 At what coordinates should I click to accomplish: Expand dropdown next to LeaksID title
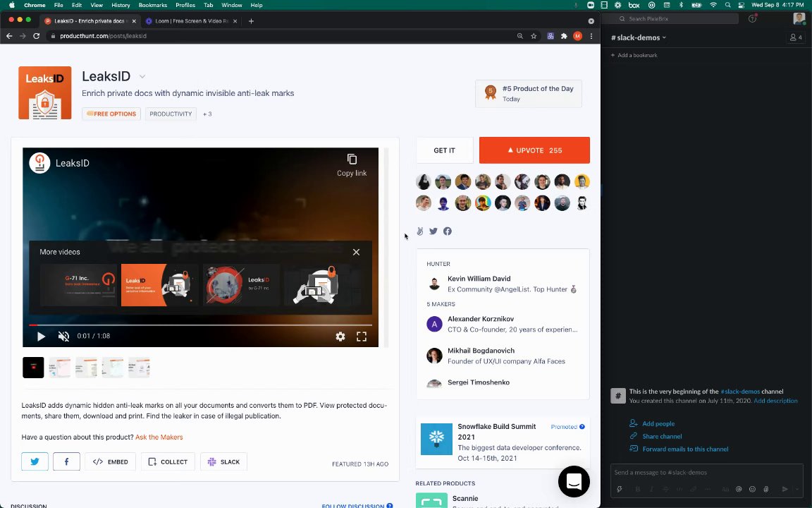coord(142,77)
